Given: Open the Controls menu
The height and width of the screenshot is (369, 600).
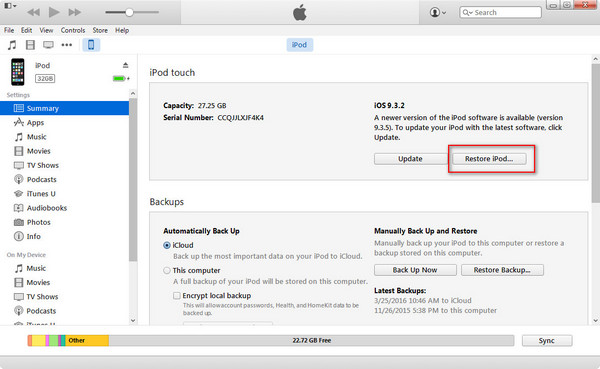Looking at the screenshot, I should pyautogui.click(x=73, y=30).
